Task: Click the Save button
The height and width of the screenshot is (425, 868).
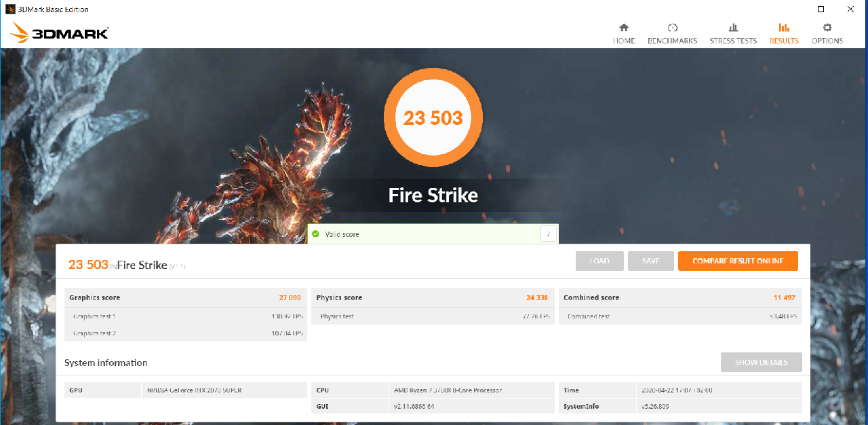Action: click(650, 261)
